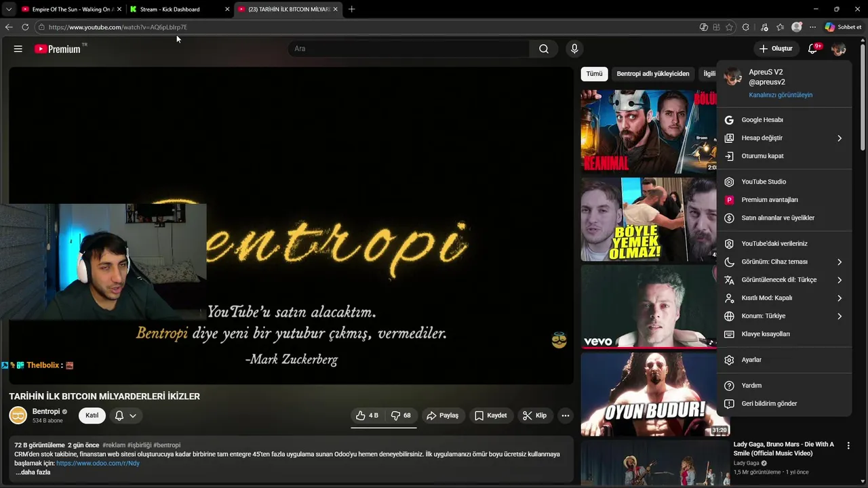Screen dimensions: 868x488
Task: Click Kaydet save button
Action: point(490,415)
